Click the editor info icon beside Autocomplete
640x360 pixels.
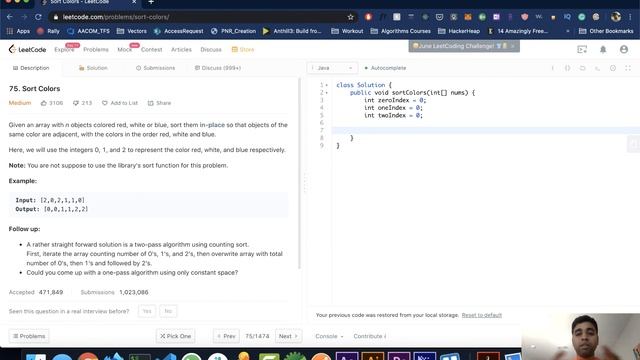553,68
